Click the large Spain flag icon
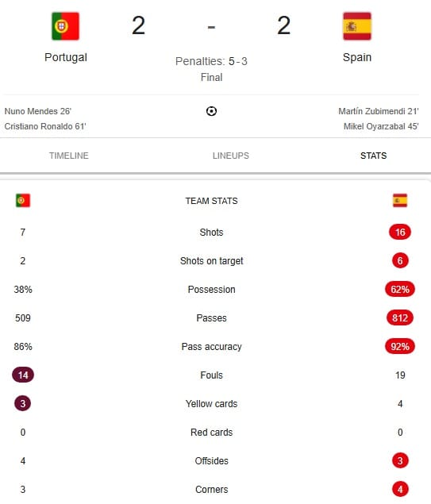This screenshot has width=431, height=504. point(357,26)
